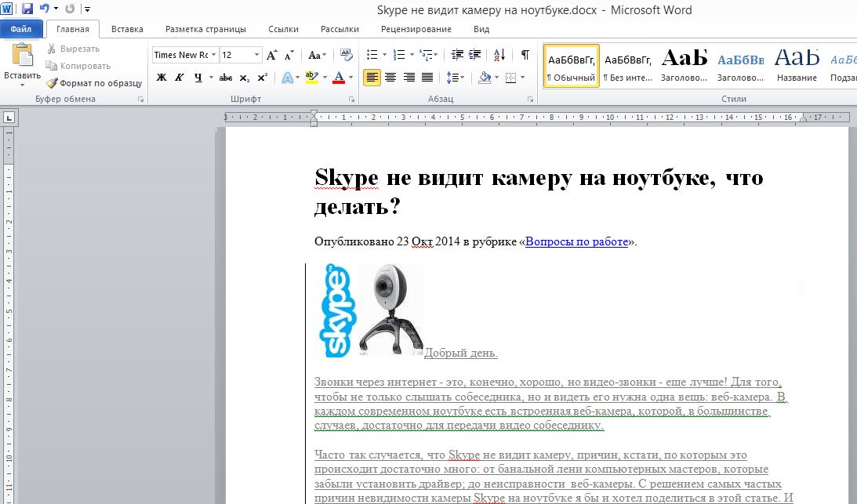Click the Word application icon in title bar
The width and height of the screenshot is (857, 504).
pos(7,9)
